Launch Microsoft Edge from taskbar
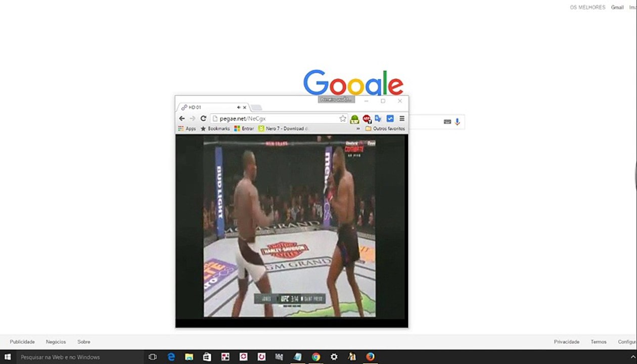 [x=171, y=357]
